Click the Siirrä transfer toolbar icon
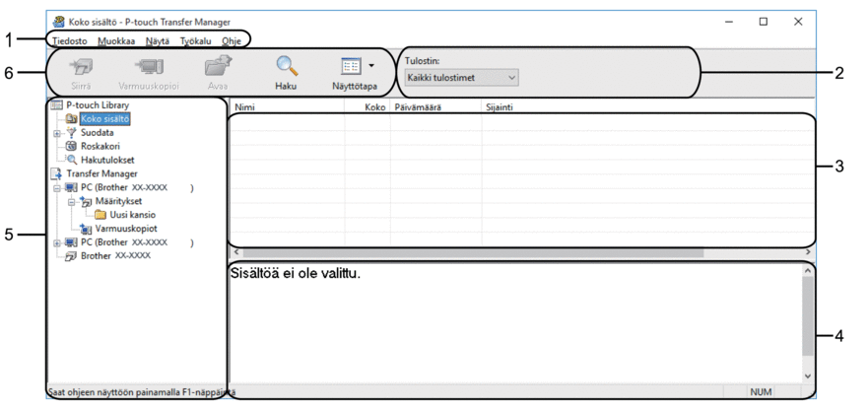Image resolution: width=868 pixels, height=410 pixels. [x=81, y=68]
